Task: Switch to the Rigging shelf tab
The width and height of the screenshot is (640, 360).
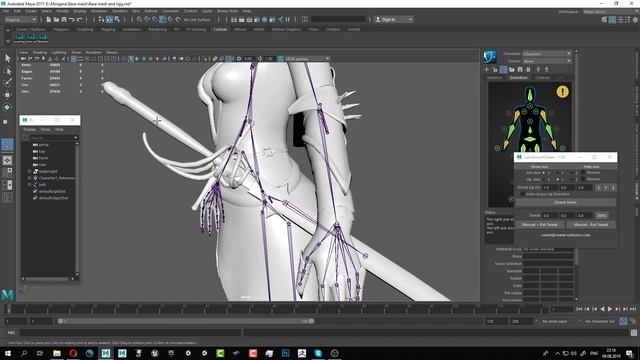Action: coord(108,29)
